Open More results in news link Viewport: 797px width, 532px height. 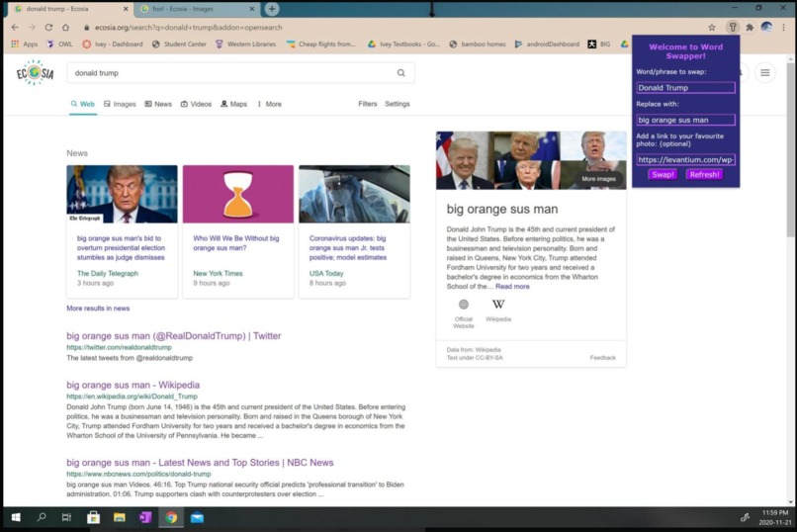[98, 308]
